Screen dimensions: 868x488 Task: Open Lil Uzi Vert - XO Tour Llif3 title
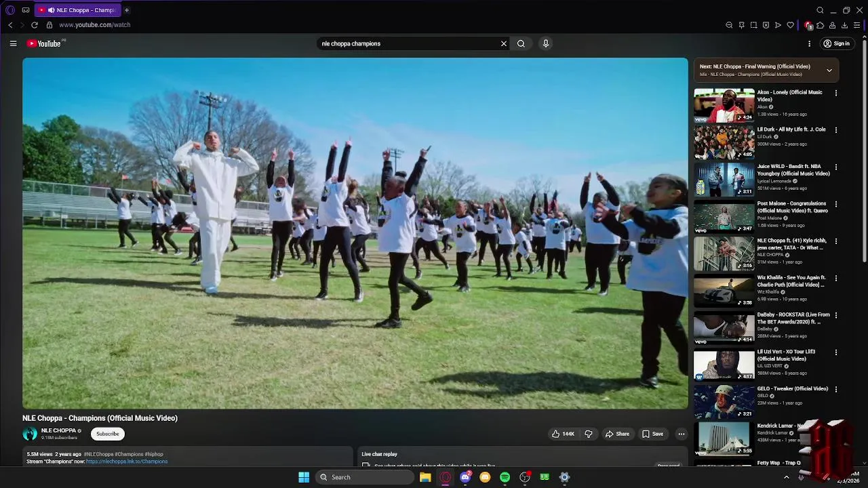click(x=787, y=355)
